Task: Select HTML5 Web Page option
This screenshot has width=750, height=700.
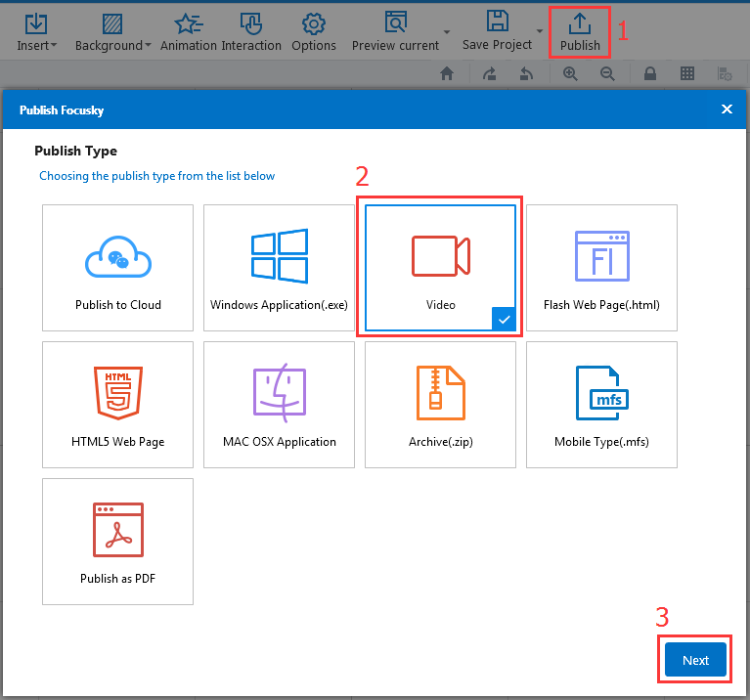Action: (117, 405)
